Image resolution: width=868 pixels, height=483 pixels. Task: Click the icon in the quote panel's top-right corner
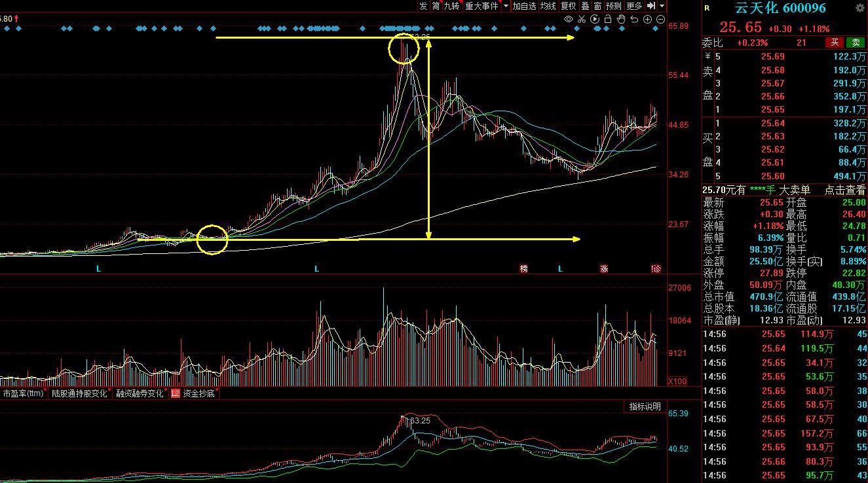point(860,9)
